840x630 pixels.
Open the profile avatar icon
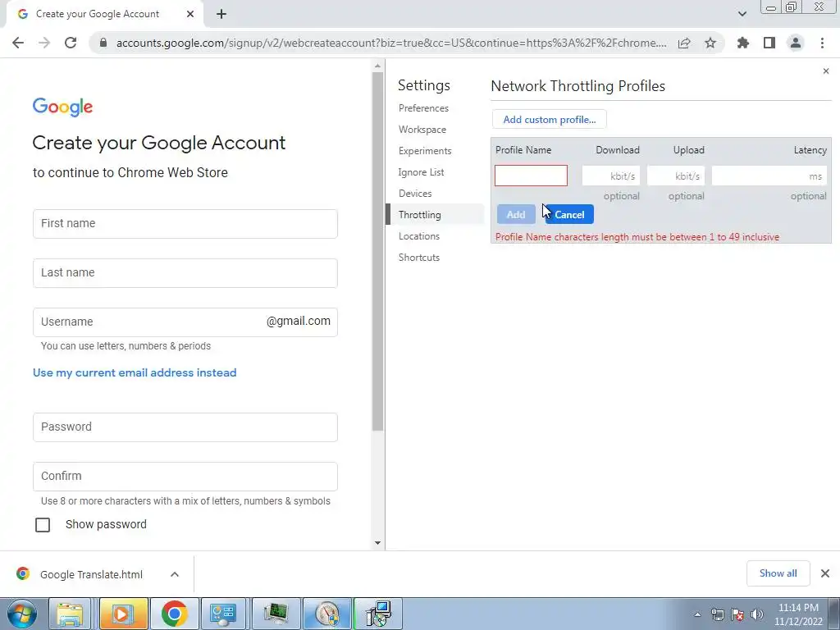796,43
